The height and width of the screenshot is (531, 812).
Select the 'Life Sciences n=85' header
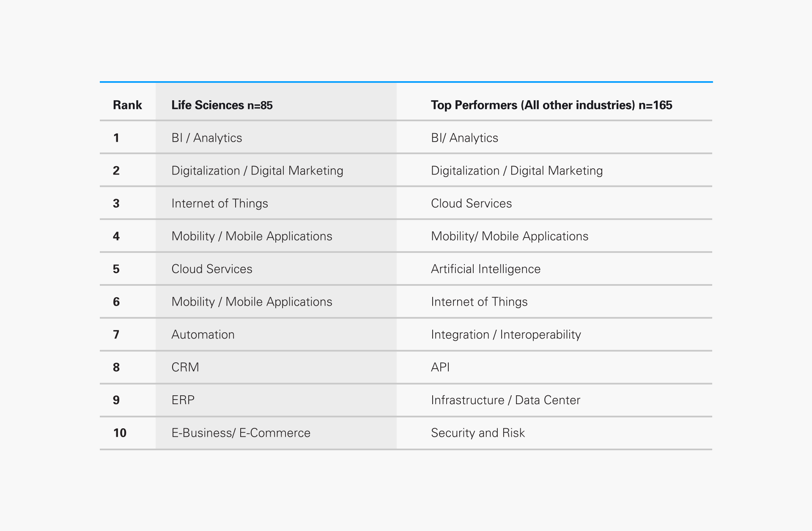(x=222, y=105)
